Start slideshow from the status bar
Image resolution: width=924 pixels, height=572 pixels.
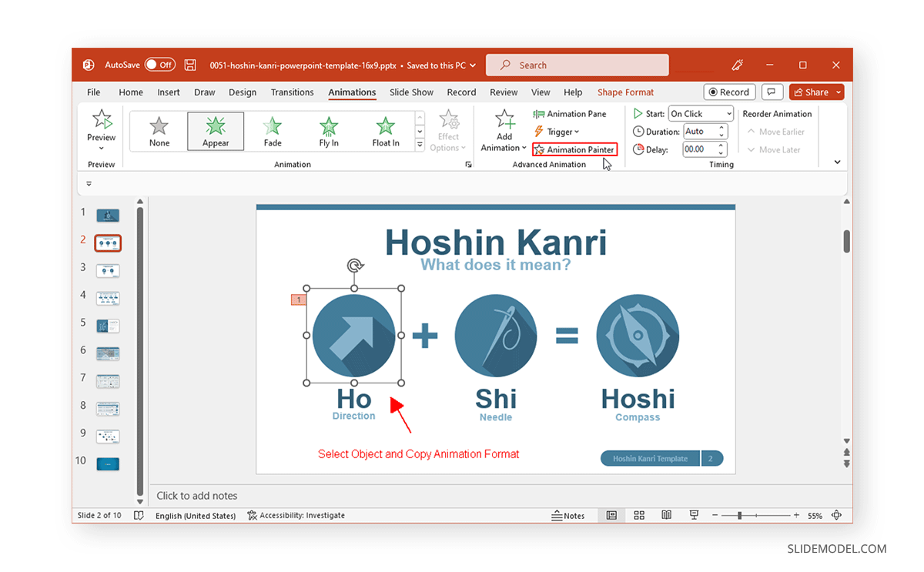coord(694,515)
